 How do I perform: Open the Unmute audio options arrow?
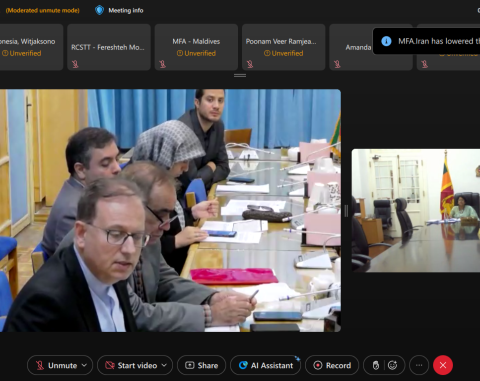click(85, 365)
